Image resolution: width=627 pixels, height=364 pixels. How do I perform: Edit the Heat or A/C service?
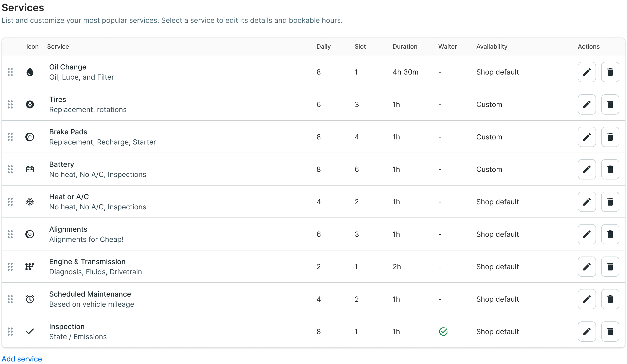[x=587, y=202]
